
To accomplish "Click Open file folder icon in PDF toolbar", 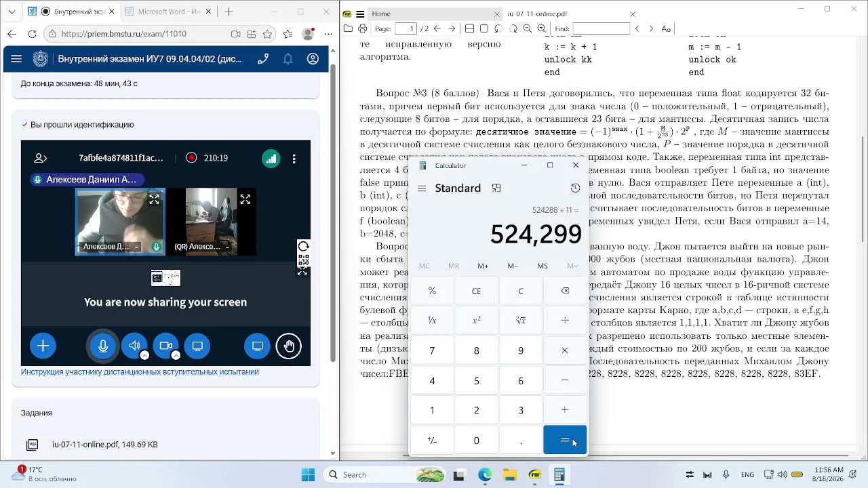I will click(x=348, y=28).
